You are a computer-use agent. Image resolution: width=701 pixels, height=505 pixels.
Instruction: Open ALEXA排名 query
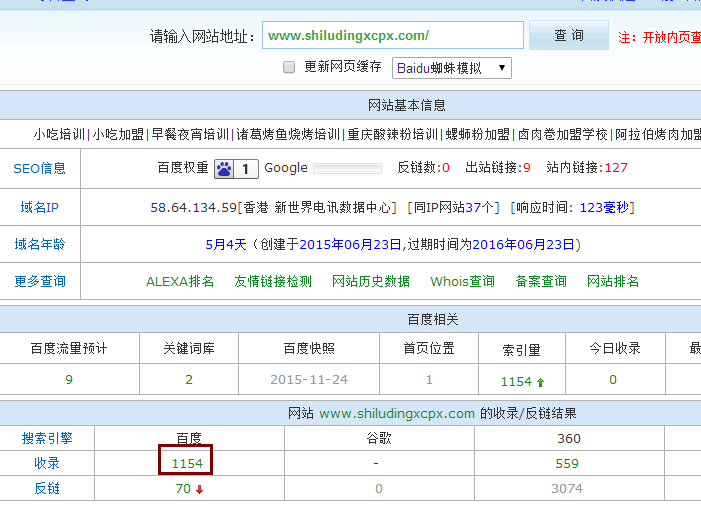(180, 281)
